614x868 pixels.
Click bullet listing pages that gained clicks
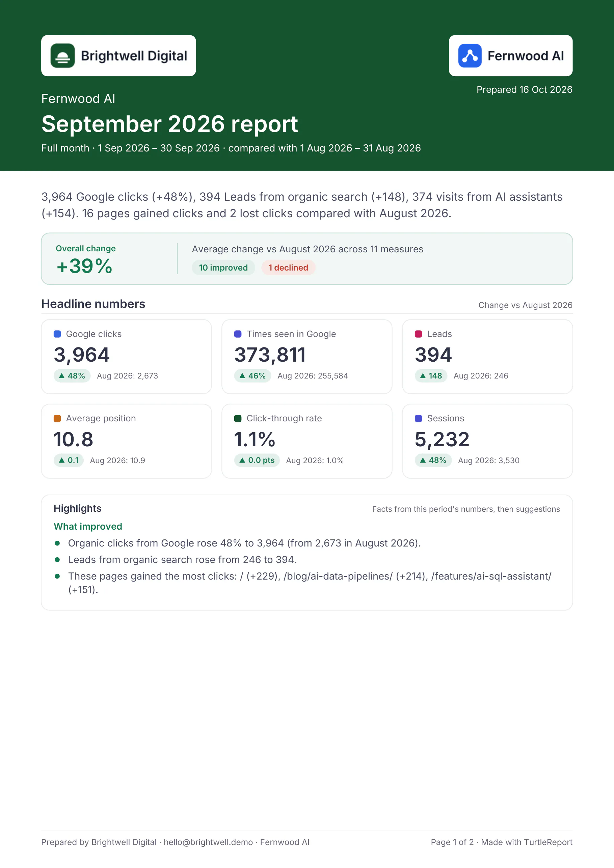click(x=310, y=583)
